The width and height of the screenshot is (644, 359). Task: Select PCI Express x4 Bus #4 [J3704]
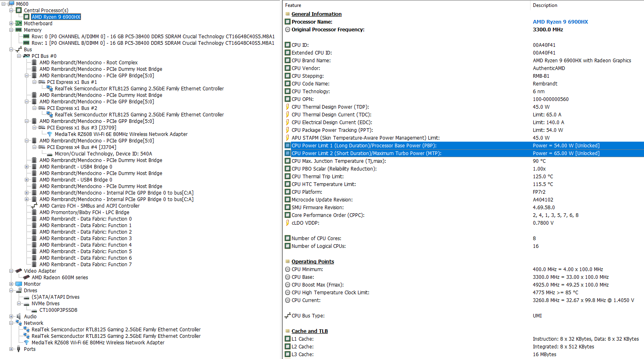[x=81, y=147]
